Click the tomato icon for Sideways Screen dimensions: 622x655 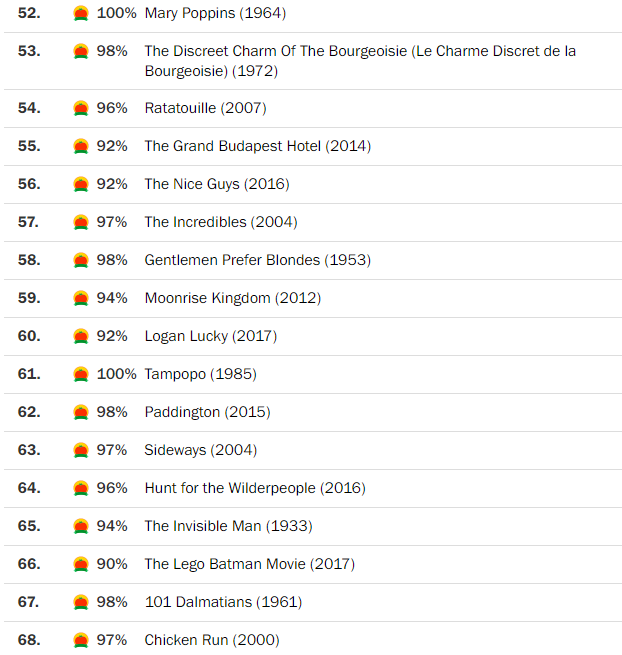[x=81, y=450]
